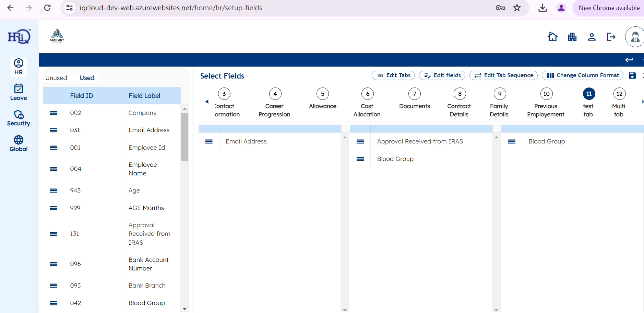Click the back arrow on the blue header bar
The height and width of the screenshot is (313, 644).
click(629, 60)
